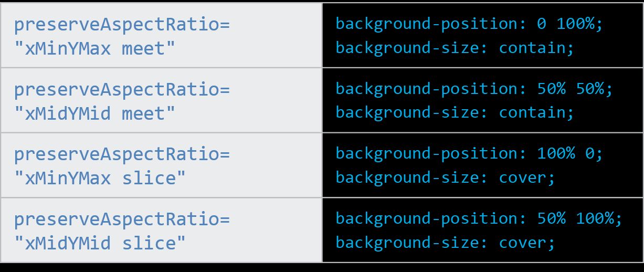Viewport: 644px width, 272px height.
Task: Click the "background-position: 0 100%;" code line
Action: pos(469,24)
